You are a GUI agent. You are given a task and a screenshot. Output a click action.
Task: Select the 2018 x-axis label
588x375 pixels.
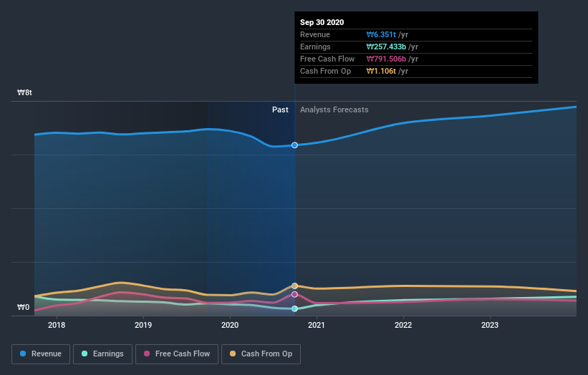pos(57,325)
